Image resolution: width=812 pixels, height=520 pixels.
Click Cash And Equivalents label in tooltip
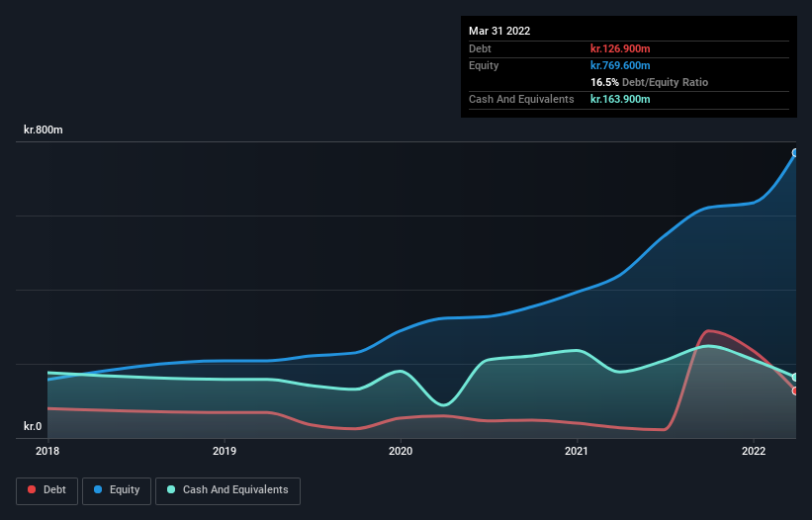521,99
